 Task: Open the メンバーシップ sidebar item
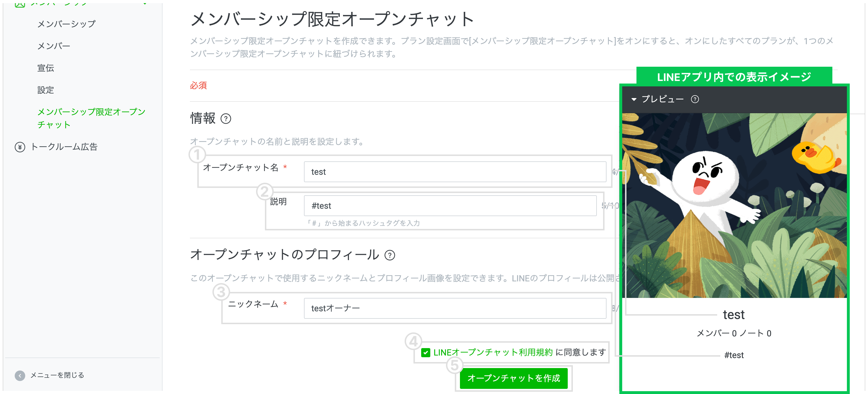[66, 24]
